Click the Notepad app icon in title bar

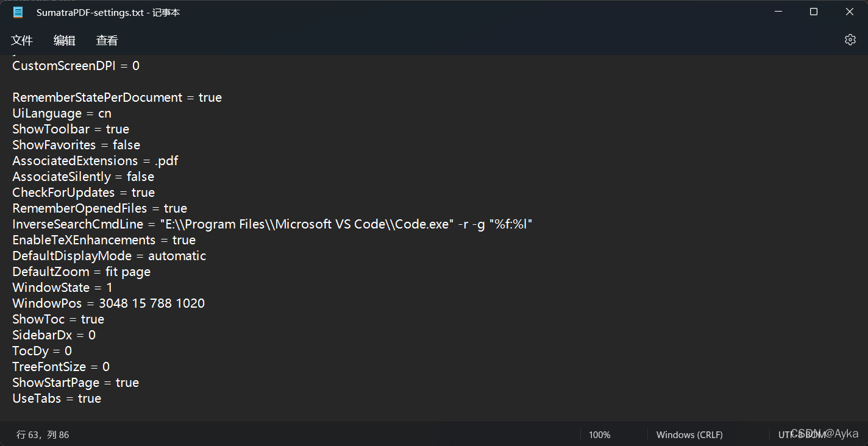pyautogui.click(x=18, y=12)
